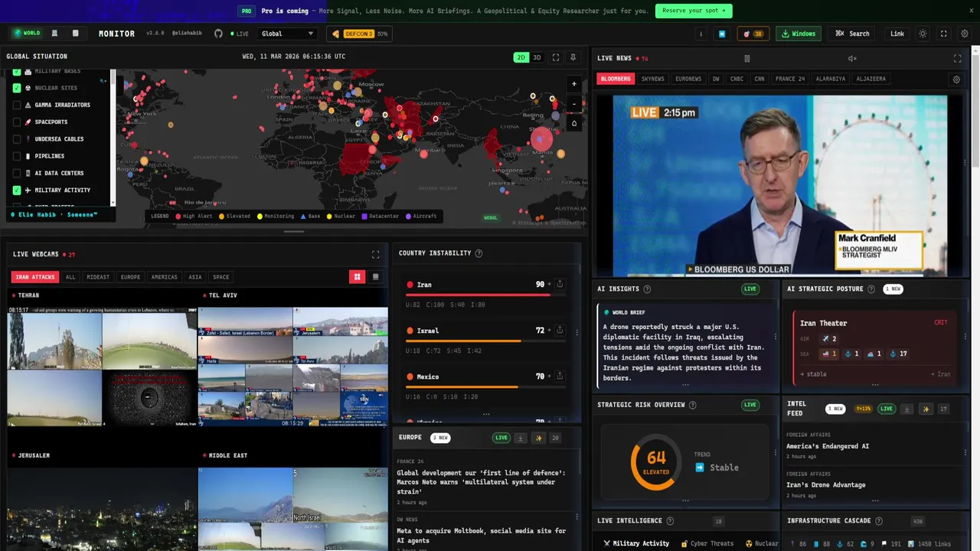
Task: Zoom in on the map
Action: coord(574,84)
